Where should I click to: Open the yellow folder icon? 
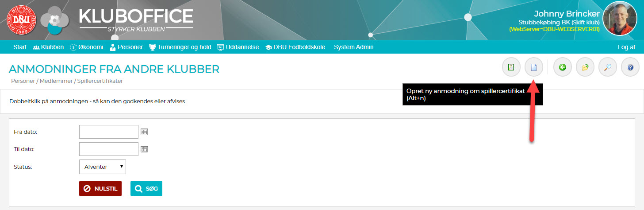pyautogui.click(x=585, y=68)
